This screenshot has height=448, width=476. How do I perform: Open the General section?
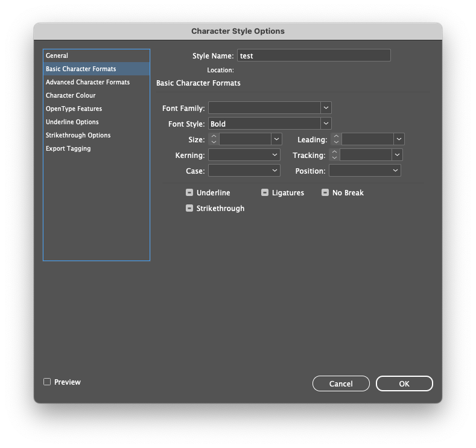coord(97,55)
